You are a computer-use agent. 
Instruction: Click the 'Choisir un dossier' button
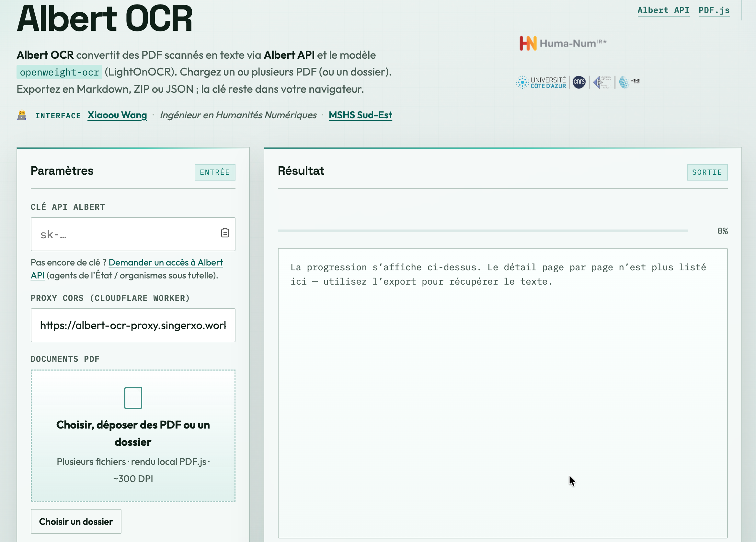click(76, 521)
